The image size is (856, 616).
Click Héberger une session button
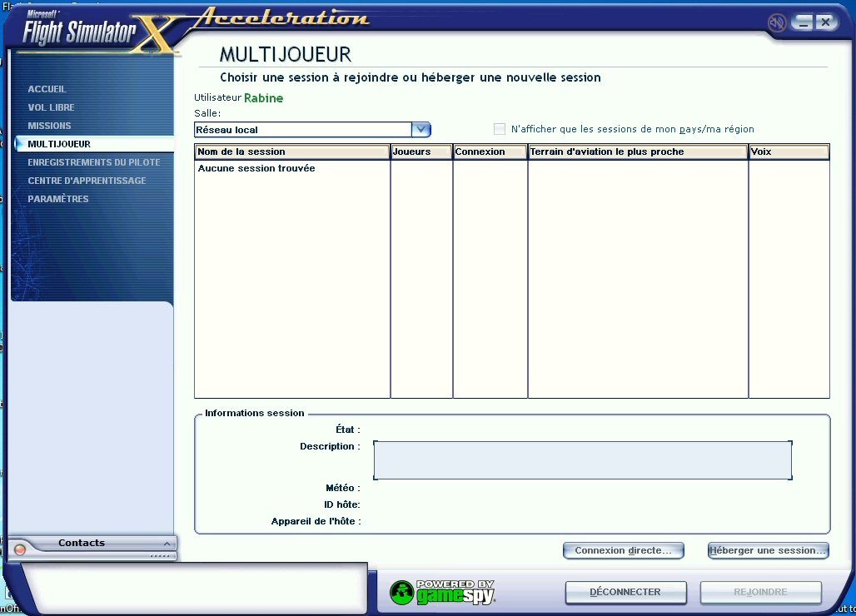click(x=768, y=550)
